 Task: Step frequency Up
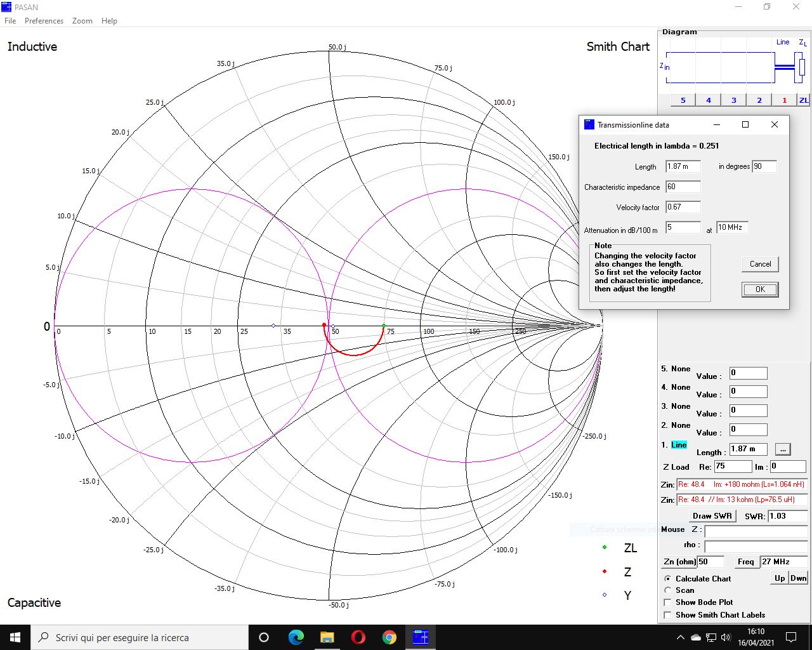coord(780,578)
